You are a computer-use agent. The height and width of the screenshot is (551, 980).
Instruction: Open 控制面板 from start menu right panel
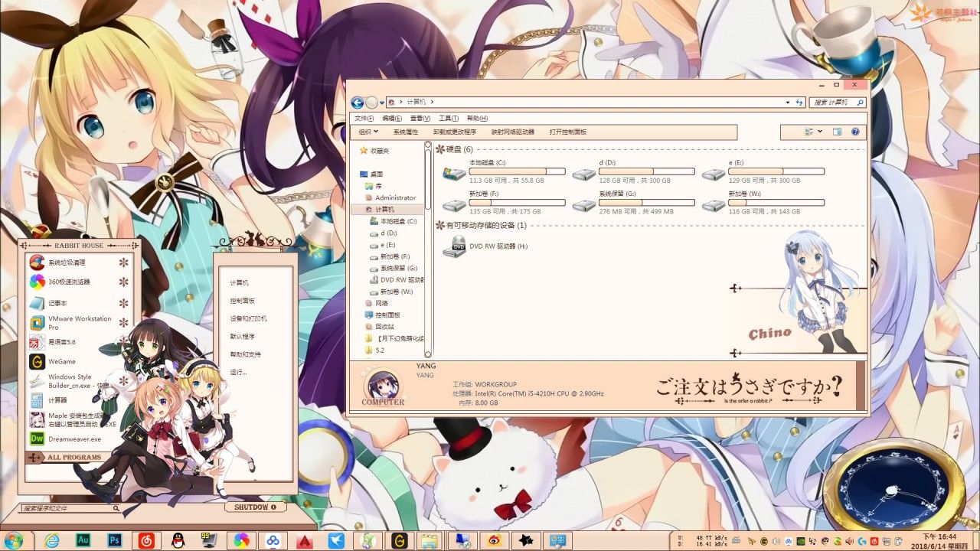click(x=243, y=301)
